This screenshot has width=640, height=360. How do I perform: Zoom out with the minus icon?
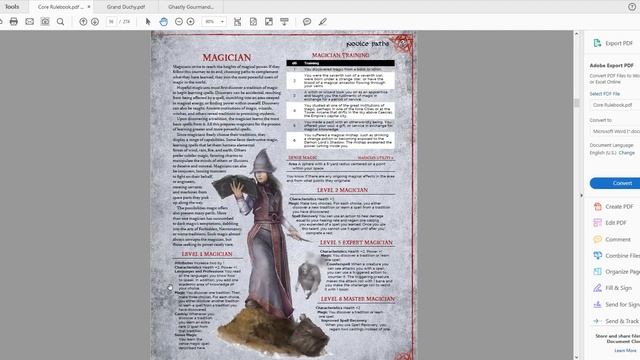pos(179,22)
